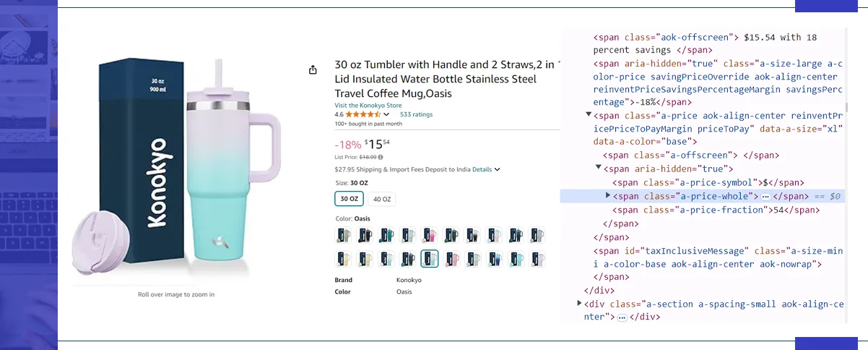Screen dimensions: 868x350
Task: Select the 30 OZ size option
Action: [350, 199]
